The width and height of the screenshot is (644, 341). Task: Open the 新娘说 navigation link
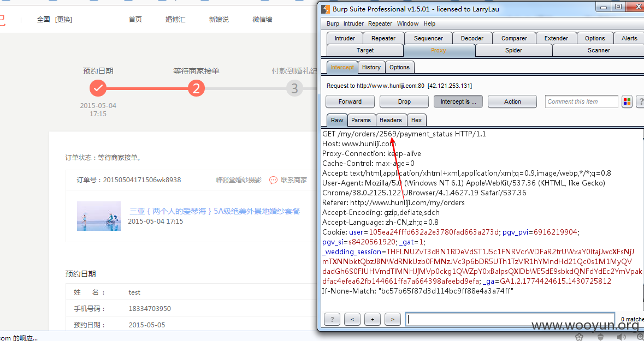pyautogui.click(x=218, y=19)
